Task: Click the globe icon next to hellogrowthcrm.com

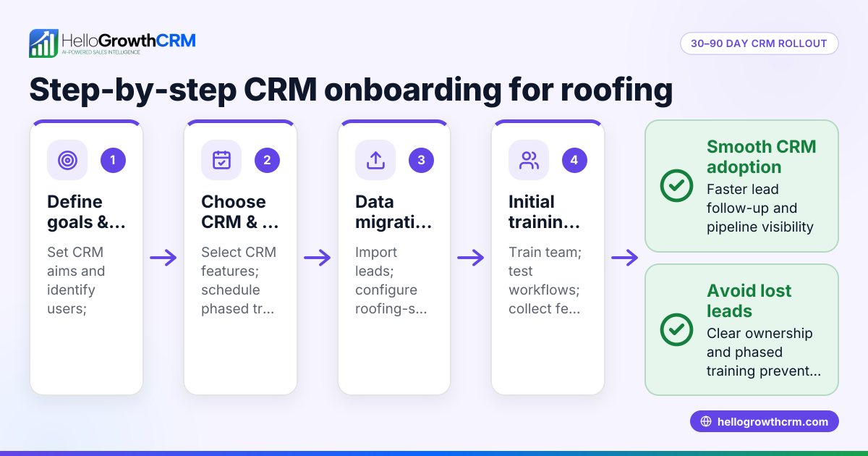Action: tap(706, 421)
